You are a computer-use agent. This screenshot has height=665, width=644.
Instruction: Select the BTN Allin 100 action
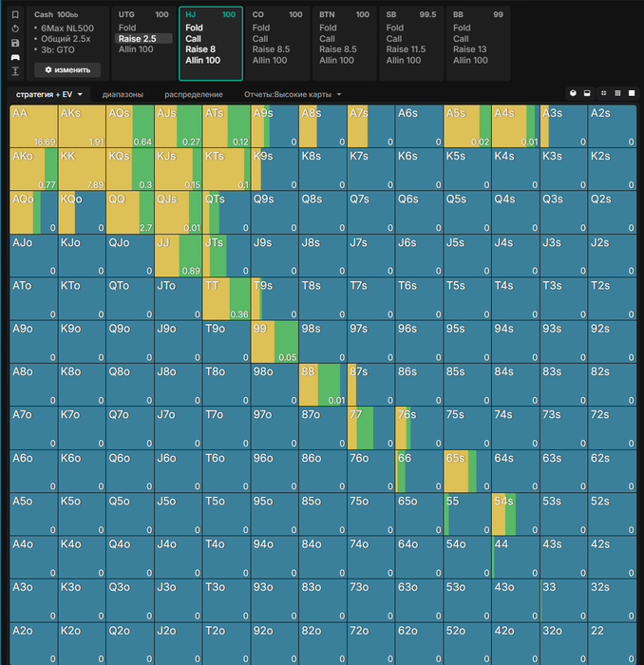pos(336,60)
